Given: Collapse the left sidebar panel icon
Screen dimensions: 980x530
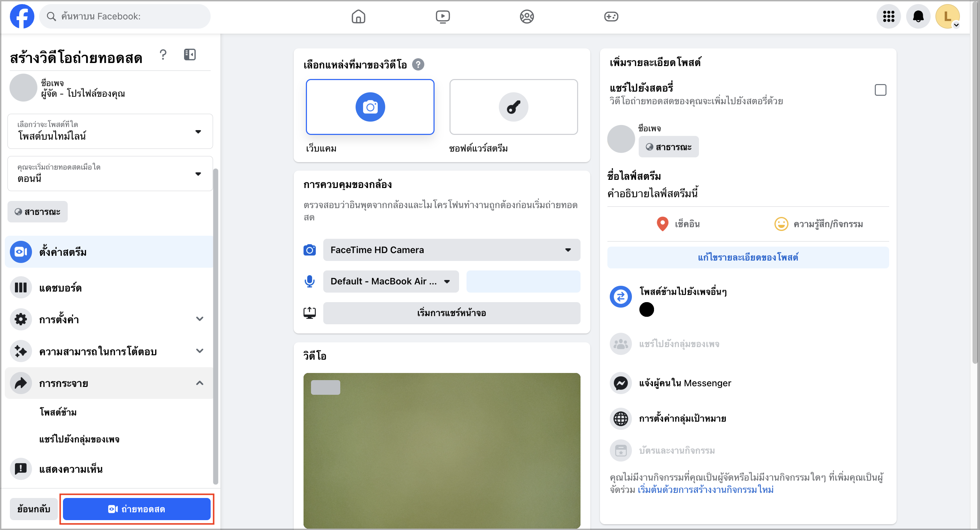Looking at the screenshot, I should [190, 54].
